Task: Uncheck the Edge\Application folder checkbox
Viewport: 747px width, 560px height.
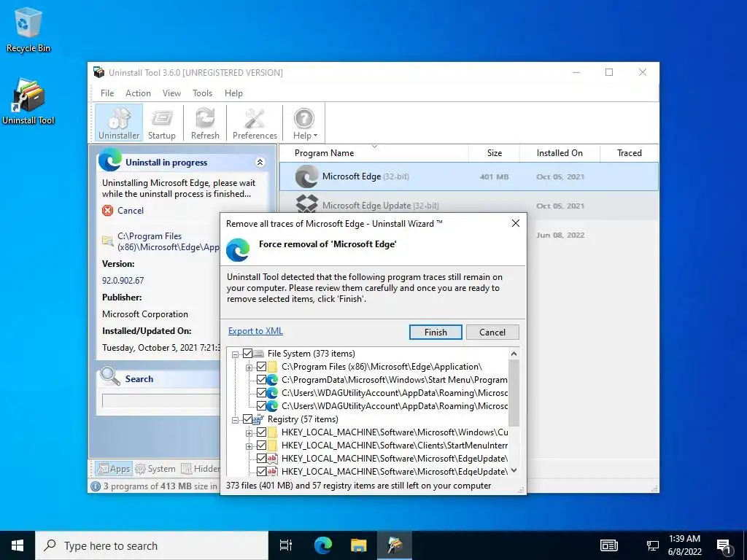Action: click(x=261, y=367)
